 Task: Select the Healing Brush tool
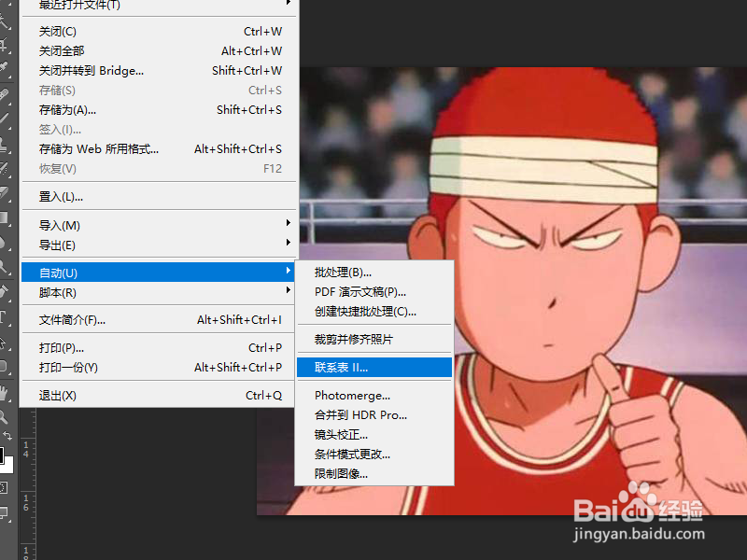pyautogui.click(x=4, y=94)
